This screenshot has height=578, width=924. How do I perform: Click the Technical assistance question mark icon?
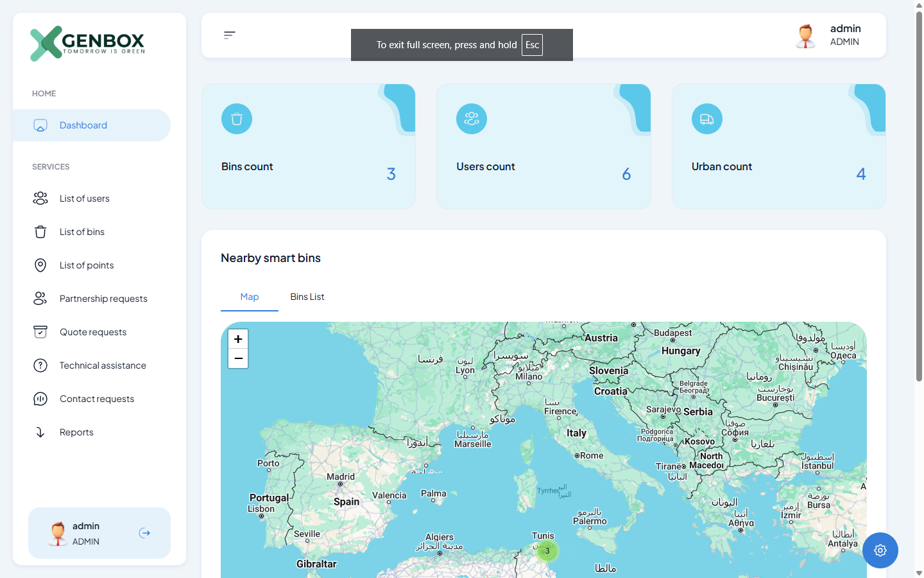click(40, 365)
